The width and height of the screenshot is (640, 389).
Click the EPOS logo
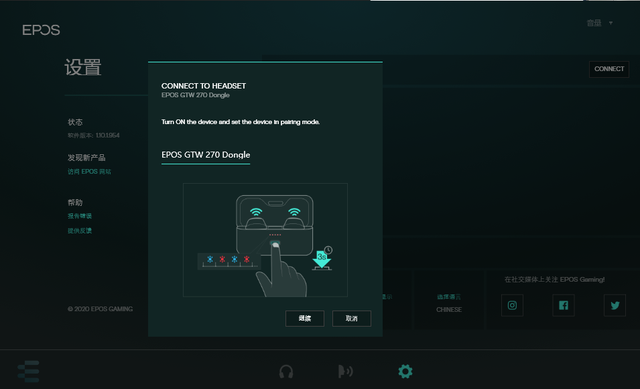41,30
